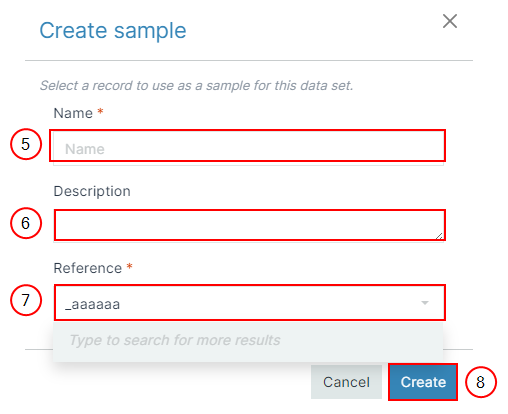Click the Cancel button
This screenshot has height=414, width=508.
(346, 382)
